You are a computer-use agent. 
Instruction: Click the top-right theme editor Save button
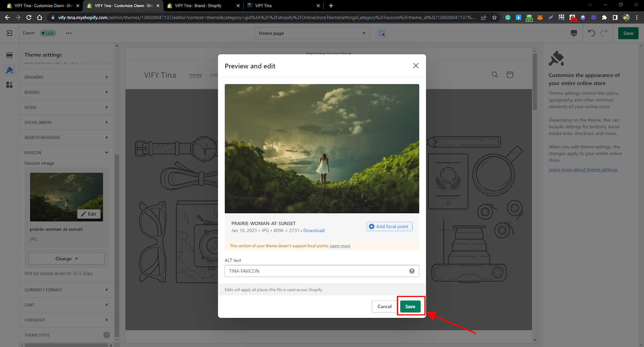tap(628, 33)
